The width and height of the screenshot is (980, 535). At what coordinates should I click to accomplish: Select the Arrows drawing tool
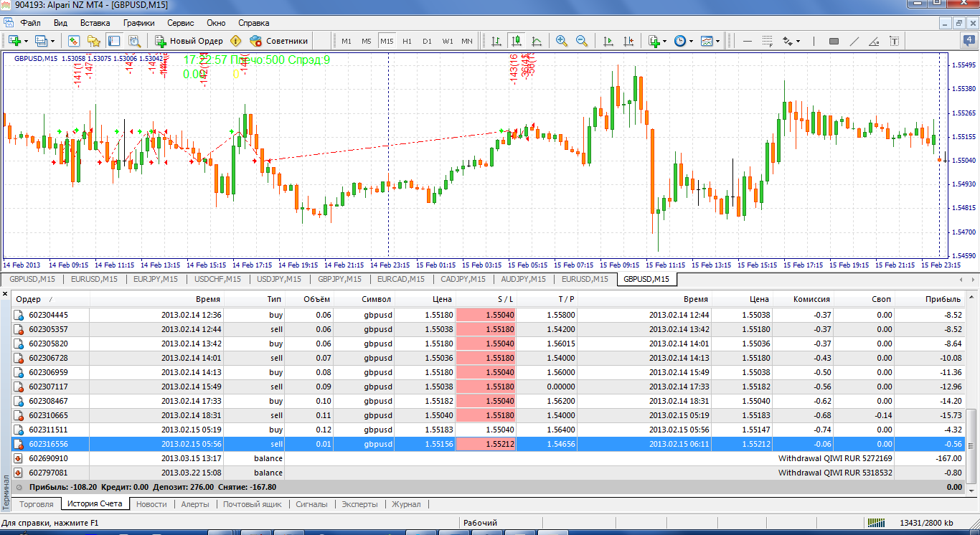788,41
